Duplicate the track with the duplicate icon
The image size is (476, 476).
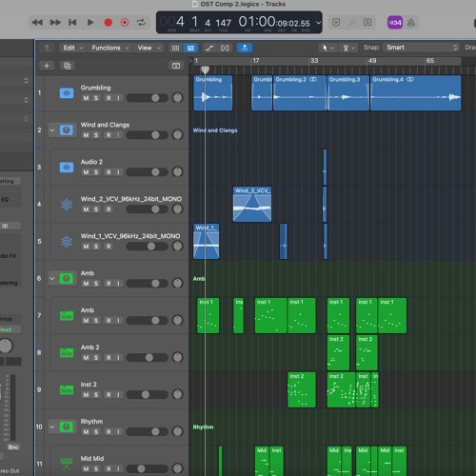pos(68,66)
